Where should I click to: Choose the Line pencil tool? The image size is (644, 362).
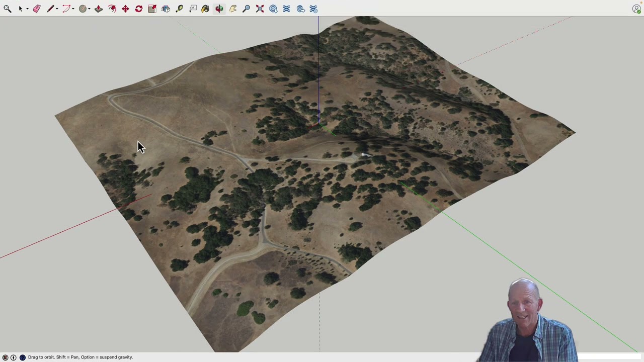[x=50, y=9]
